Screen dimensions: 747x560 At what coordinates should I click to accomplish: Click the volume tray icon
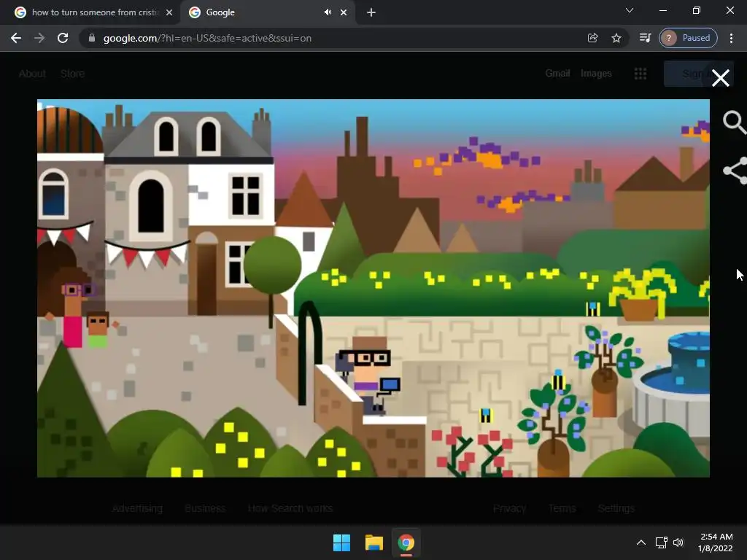tap(678, 542)
